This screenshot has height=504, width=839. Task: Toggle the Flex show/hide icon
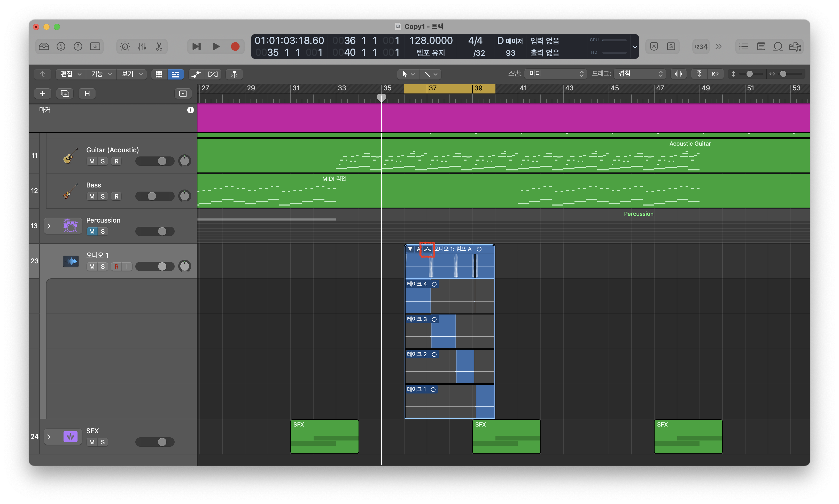[x=213, y=74]
